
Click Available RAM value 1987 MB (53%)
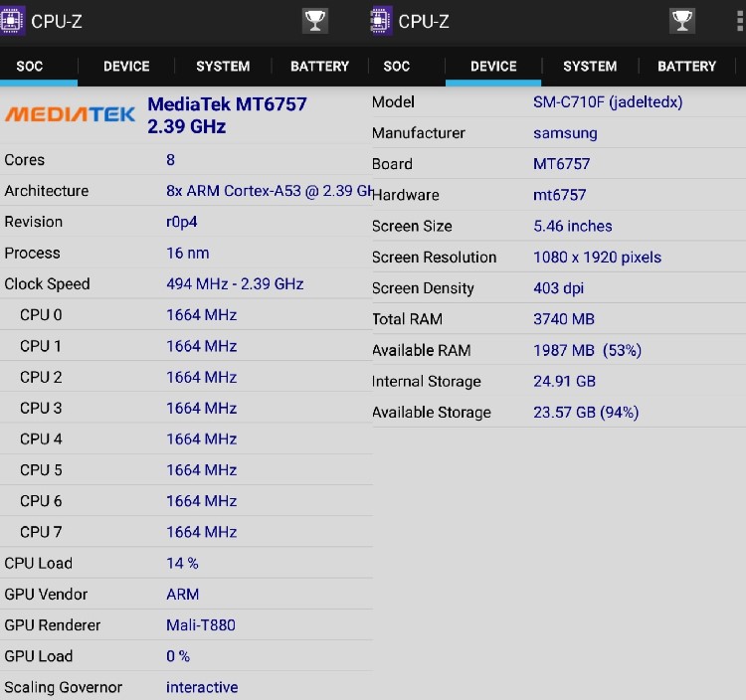click(x=587, y=350)
